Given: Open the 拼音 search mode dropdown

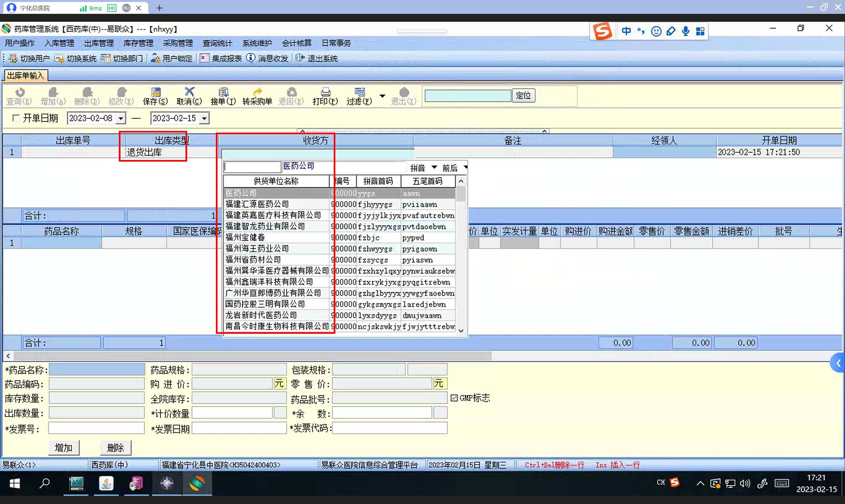Looking at the screenshot, I should pyautogui.click(x=434, y=168).
